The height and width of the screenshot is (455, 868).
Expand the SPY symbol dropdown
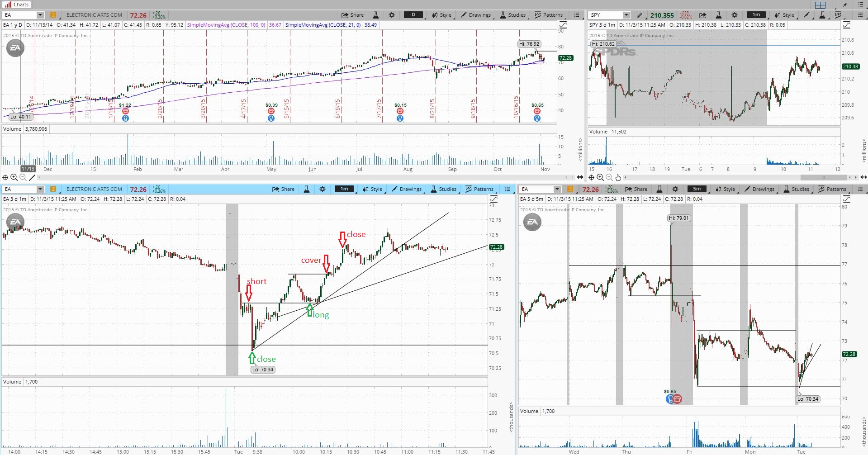point(626,15)
